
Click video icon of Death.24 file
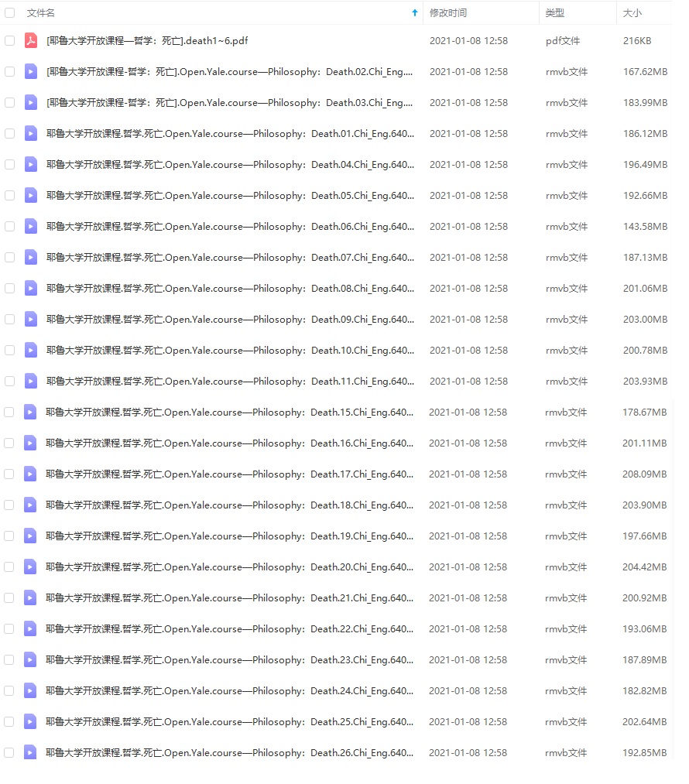(x=30, y=691)
